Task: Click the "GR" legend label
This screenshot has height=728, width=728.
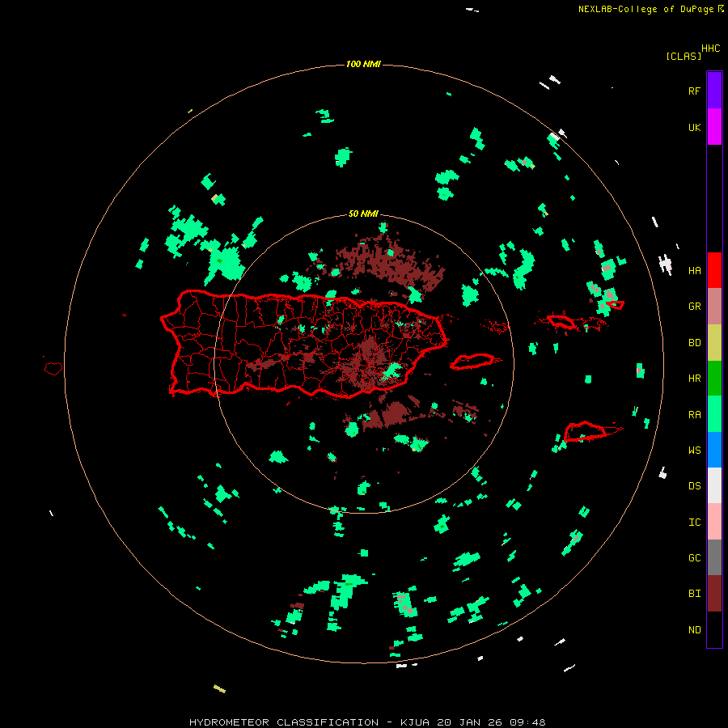Action: tap(694, 307)
